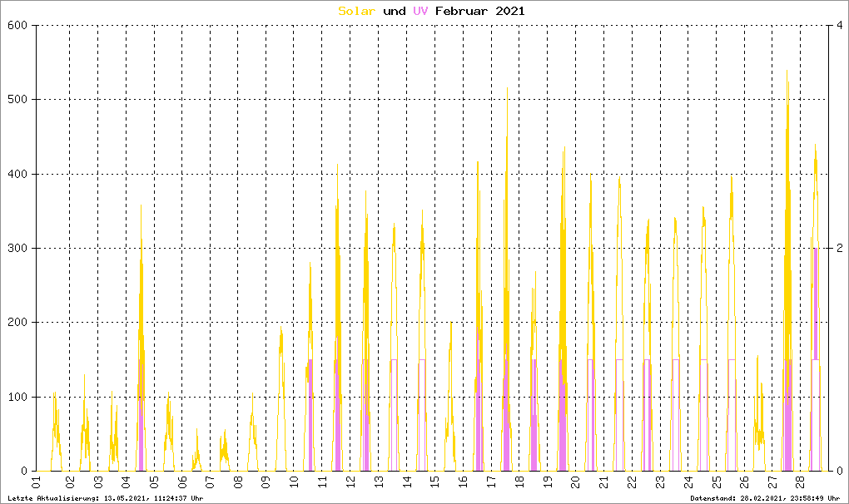849x504 pixels.
Task: Click the 'Datenstand' timestamp in the footer
Action: click(765, 497)
